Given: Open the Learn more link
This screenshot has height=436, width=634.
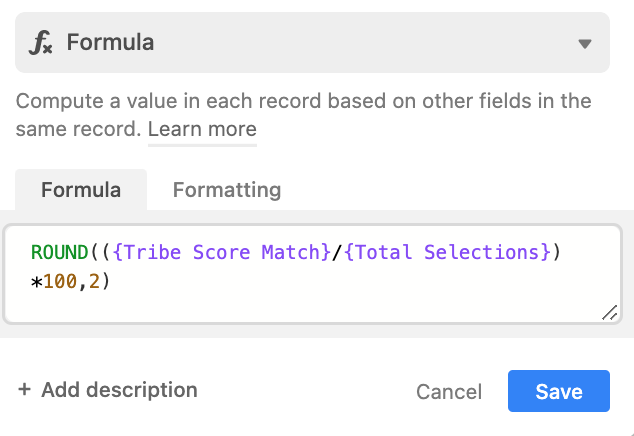Looking at the screenshot, I should point(202,129).
